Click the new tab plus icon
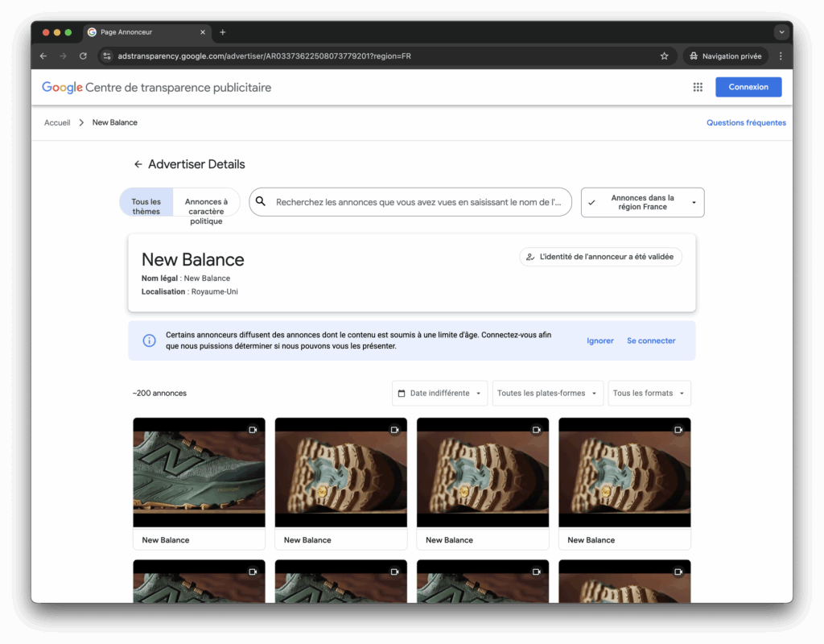 (x=223, y=32)
